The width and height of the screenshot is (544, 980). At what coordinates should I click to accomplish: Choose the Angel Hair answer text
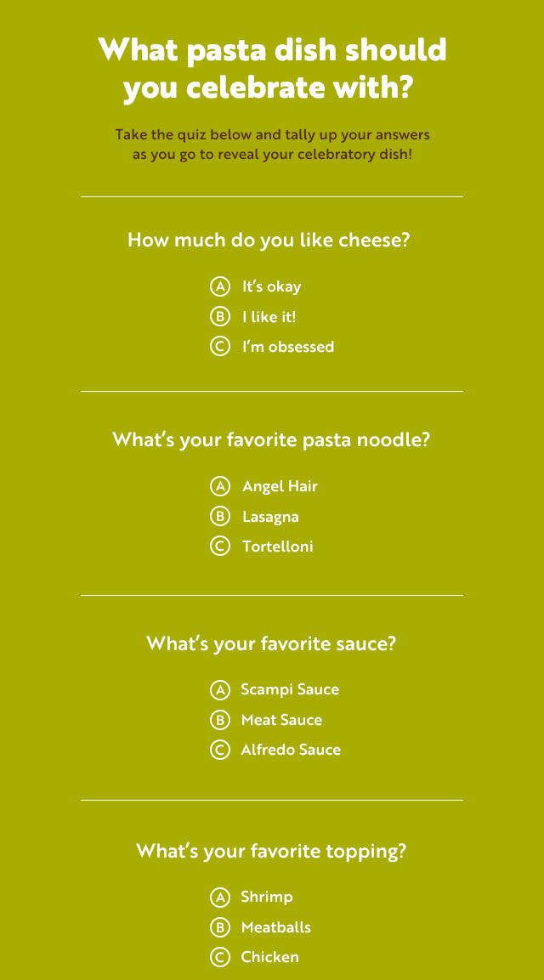[x=280, y=486]
